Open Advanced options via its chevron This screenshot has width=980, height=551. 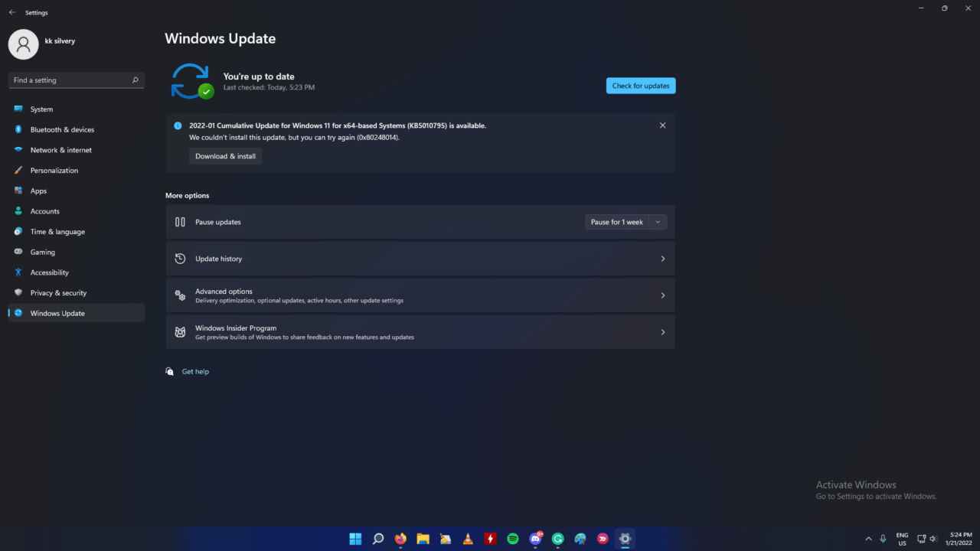(x=663, y=295)
